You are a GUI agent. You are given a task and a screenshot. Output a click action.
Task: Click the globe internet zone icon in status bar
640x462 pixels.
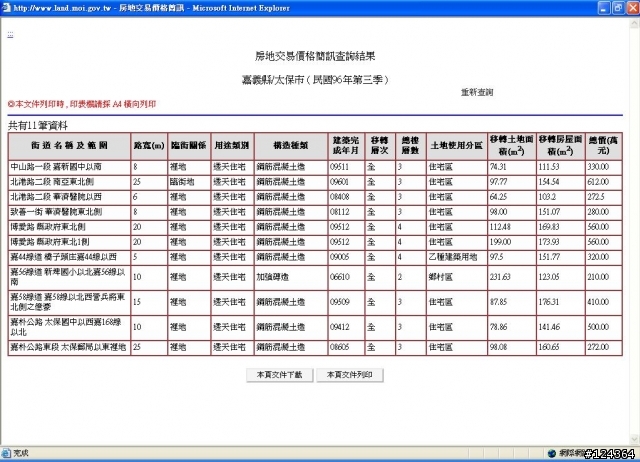(551, 453)
